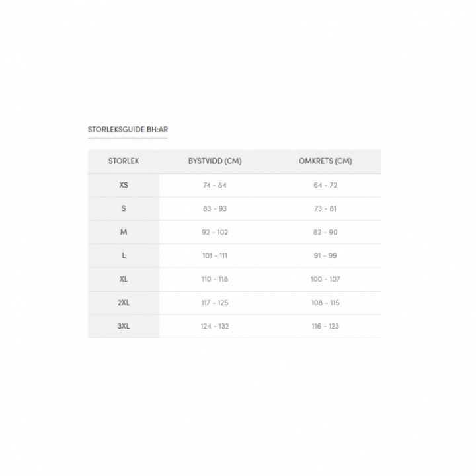Click the 74 - 84 bust width value
Image resolution: width=476 pixels, height=476 pixels.
click(215, 186)
